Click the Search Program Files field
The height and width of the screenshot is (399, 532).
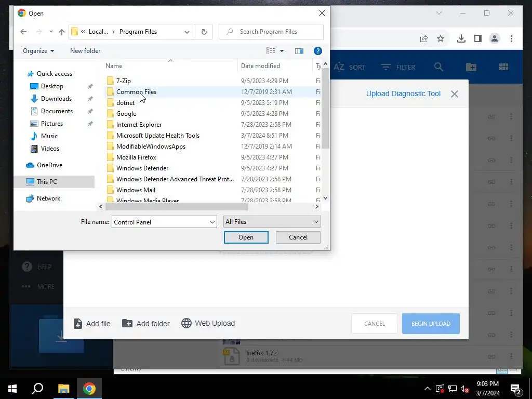(x=271, y=32)
